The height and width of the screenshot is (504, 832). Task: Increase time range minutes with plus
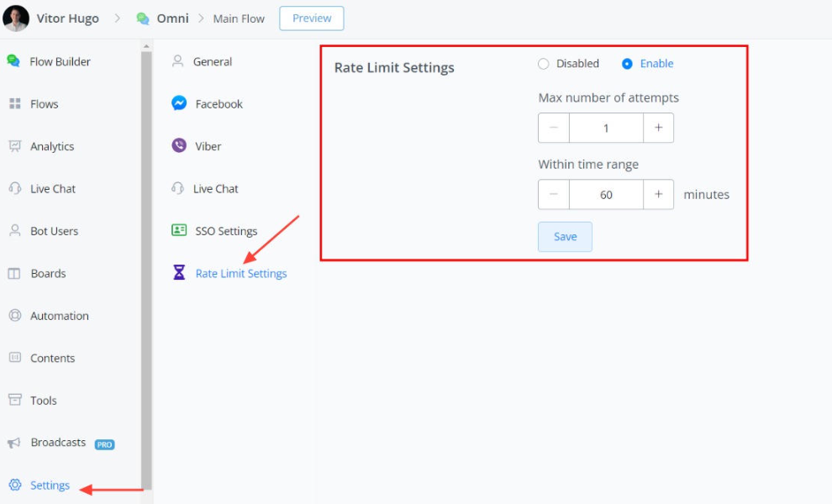[658, 194]
